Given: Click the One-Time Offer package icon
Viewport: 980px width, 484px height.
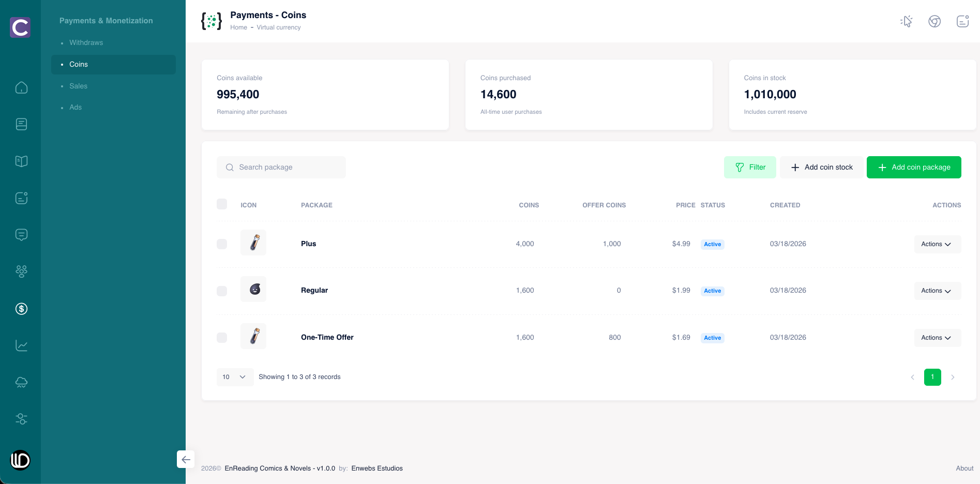Looking at the screenshot, I should (253, 336).
